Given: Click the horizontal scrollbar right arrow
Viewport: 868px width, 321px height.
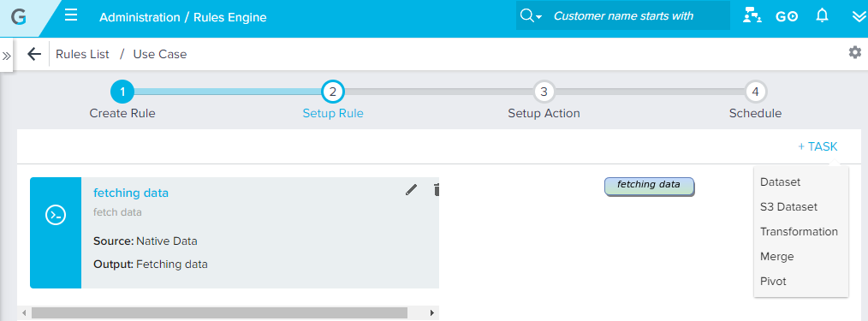Looking at the screenshot, I should [431, 313].
